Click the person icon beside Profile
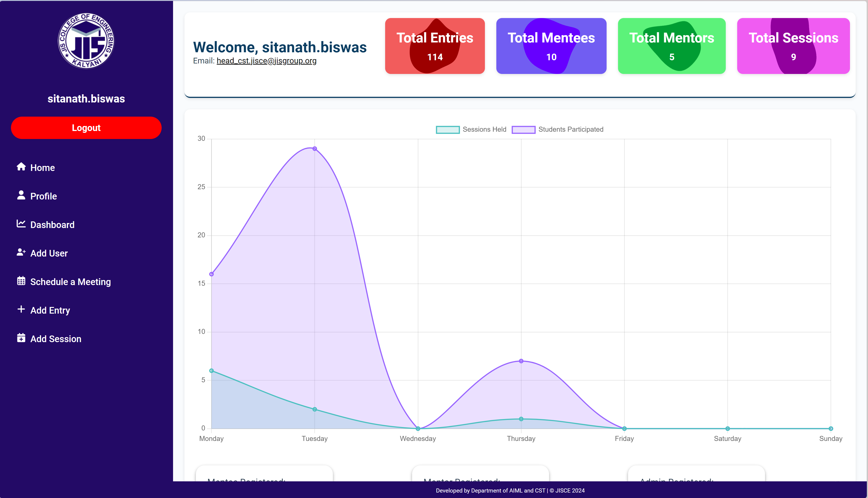 coord(21,195)
